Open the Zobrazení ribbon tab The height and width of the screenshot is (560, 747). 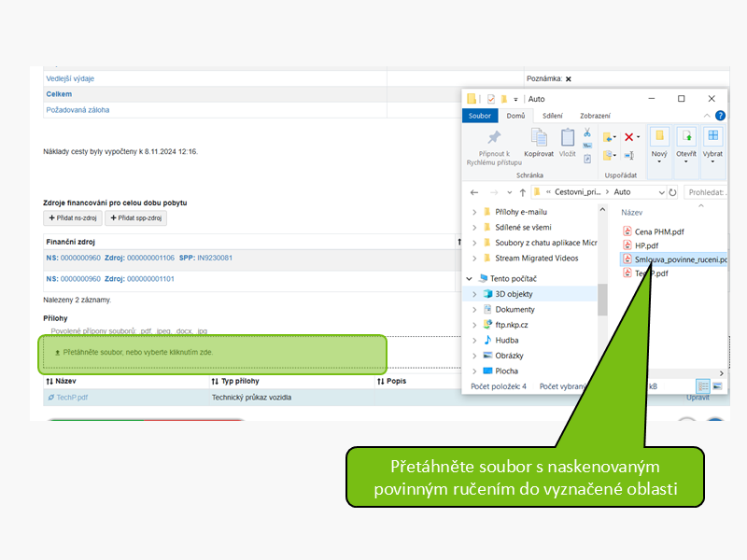(x=595, y=116)
